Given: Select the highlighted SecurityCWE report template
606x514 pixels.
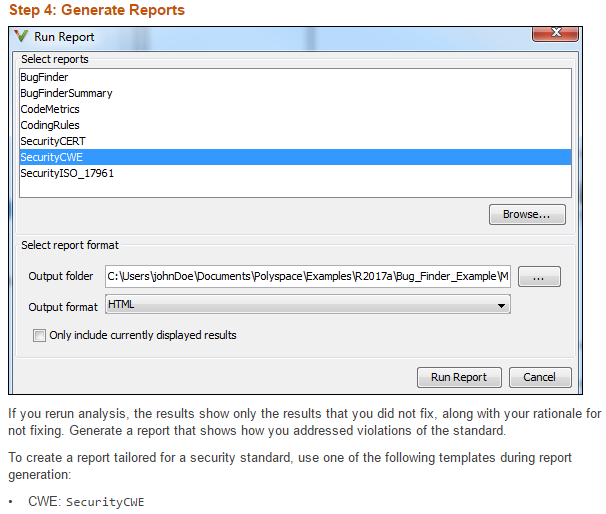Looking at the screenshot, I should tap(295, 157).
